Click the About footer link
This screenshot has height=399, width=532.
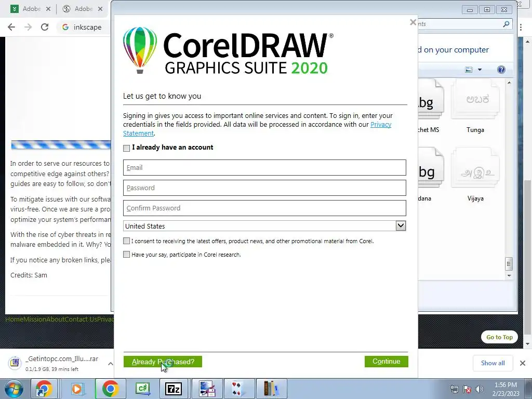(55, 320)
